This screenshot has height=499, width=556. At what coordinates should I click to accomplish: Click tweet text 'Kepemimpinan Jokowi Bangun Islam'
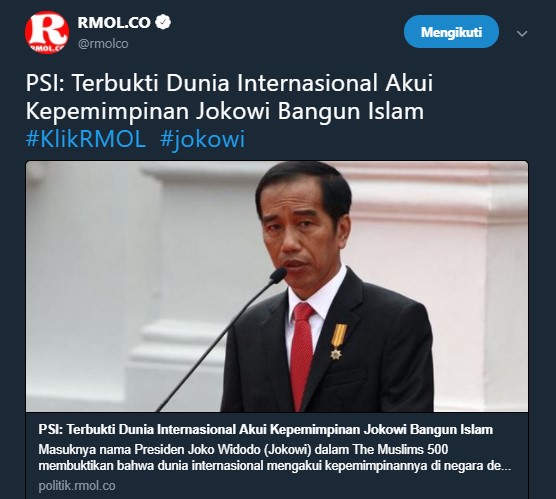(225, 111)
